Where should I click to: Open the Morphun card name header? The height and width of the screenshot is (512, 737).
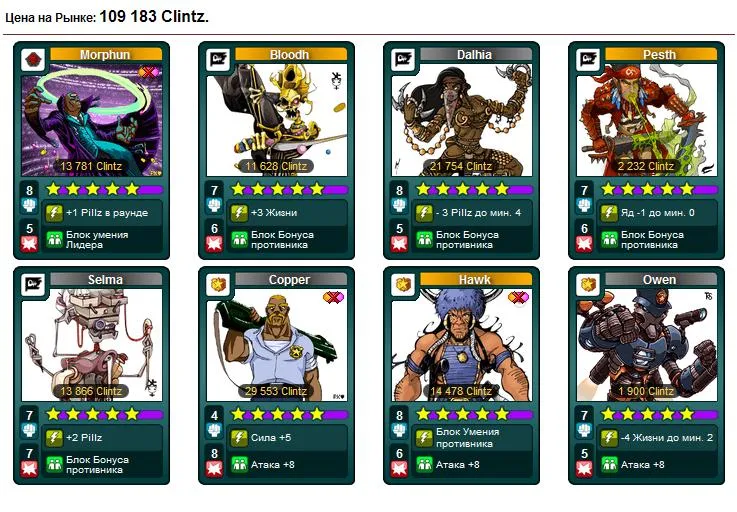coord(106,55)
